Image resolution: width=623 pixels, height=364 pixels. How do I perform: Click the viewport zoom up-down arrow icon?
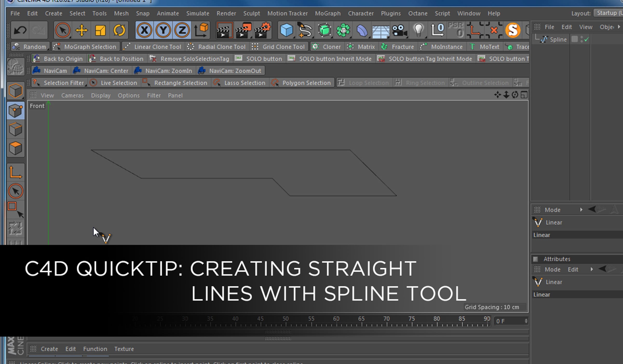(506, 95)
